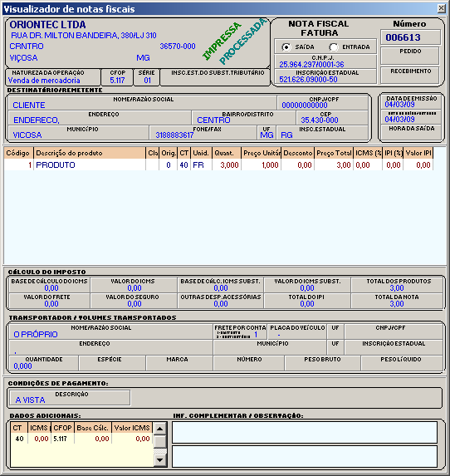This screenshot has height=476, width=450.
Task: Click the Hora da Saída field
Action: (x=411, y=132)
